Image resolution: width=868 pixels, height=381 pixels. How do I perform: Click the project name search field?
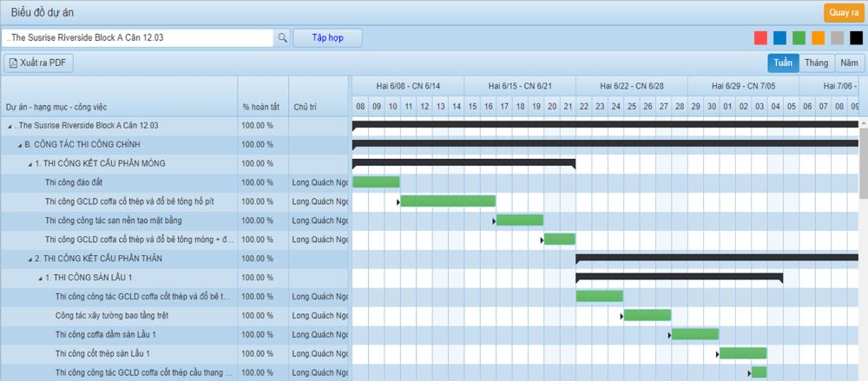click(x=139, y=38)
